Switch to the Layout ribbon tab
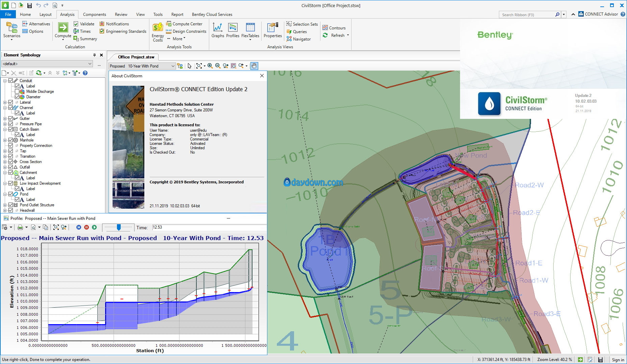 [x=45, y=15]
